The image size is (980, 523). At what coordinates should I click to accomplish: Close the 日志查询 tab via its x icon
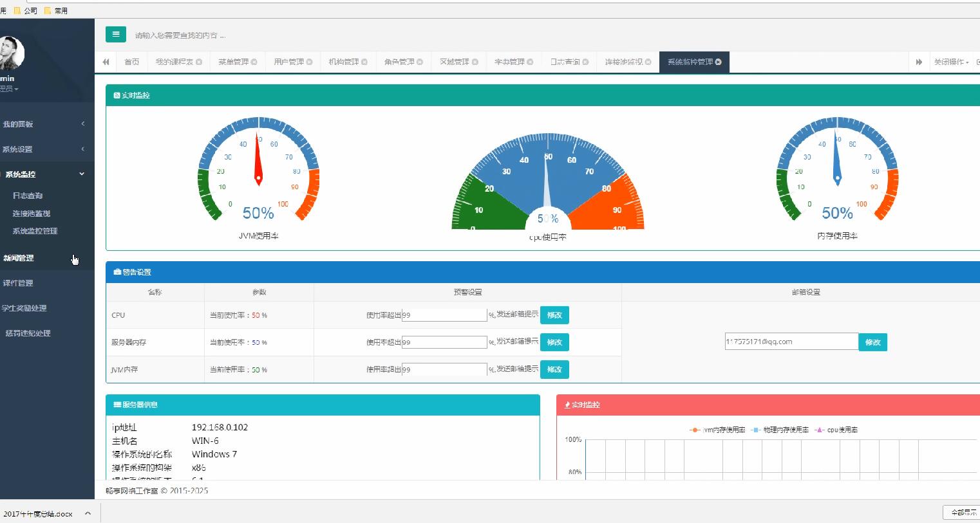coord(585,62)
